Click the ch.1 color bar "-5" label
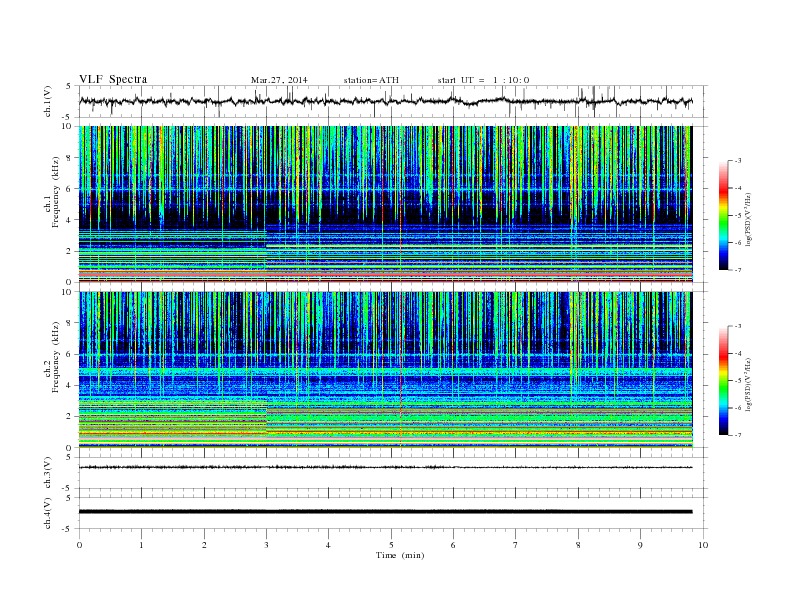The image size is (792, 612). (738, 216)
